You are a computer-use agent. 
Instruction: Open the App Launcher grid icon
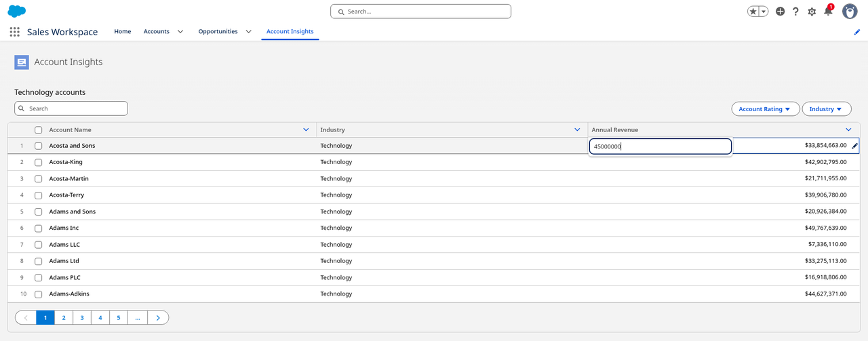(14, 32)
